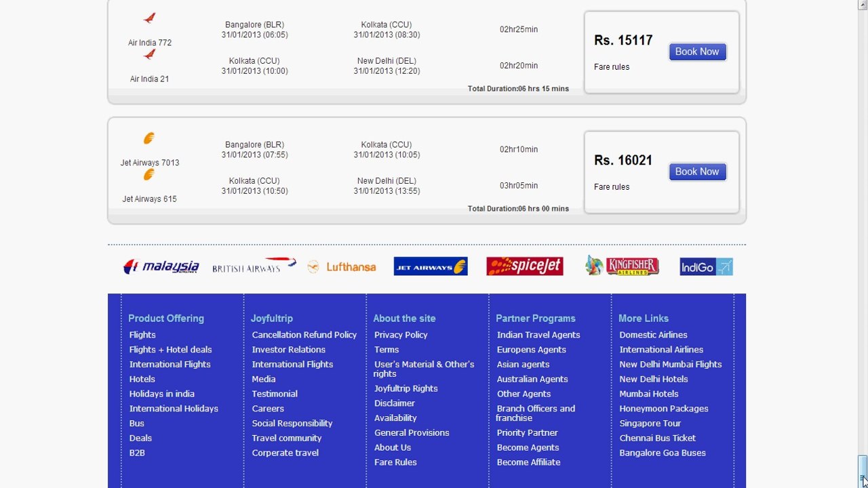
Task: Click the Air India 772 airline icon
Action: pyautogui.click(x=150, y=18)
